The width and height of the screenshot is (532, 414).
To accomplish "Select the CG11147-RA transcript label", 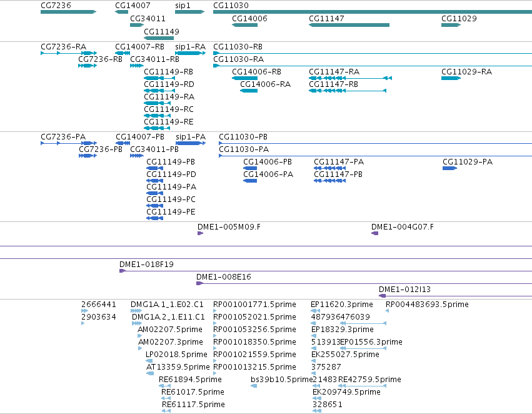I will tap(334, 72).
